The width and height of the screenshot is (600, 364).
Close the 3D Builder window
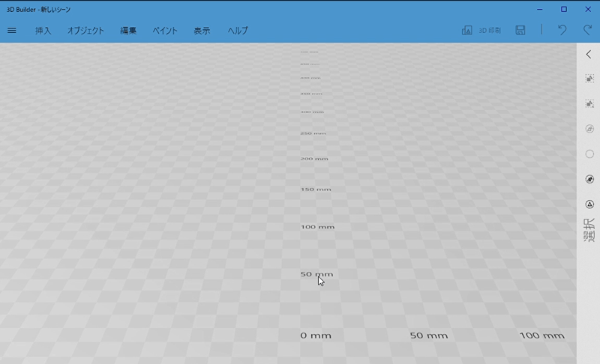pos(588,9)
